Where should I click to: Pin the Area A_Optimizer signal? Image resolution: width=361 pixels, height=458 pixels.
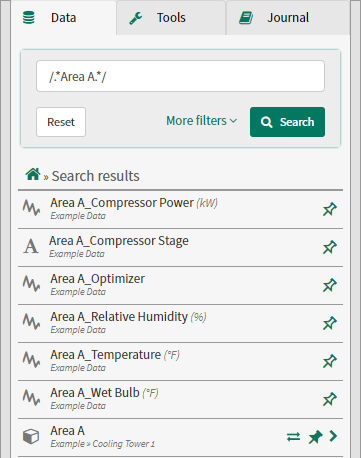(x=330, y=285)
